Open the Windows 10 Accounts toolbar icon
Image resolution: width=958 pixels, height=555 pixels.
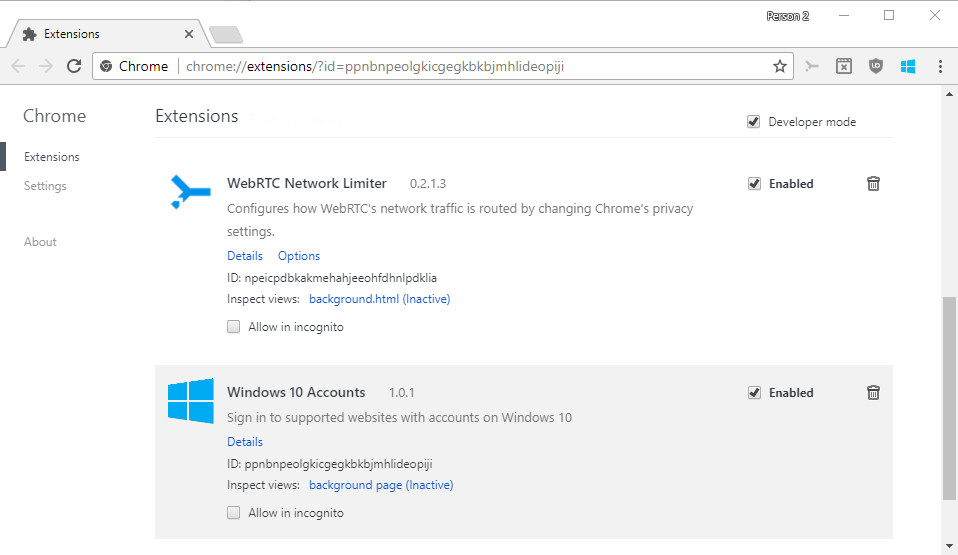point(908,66)
